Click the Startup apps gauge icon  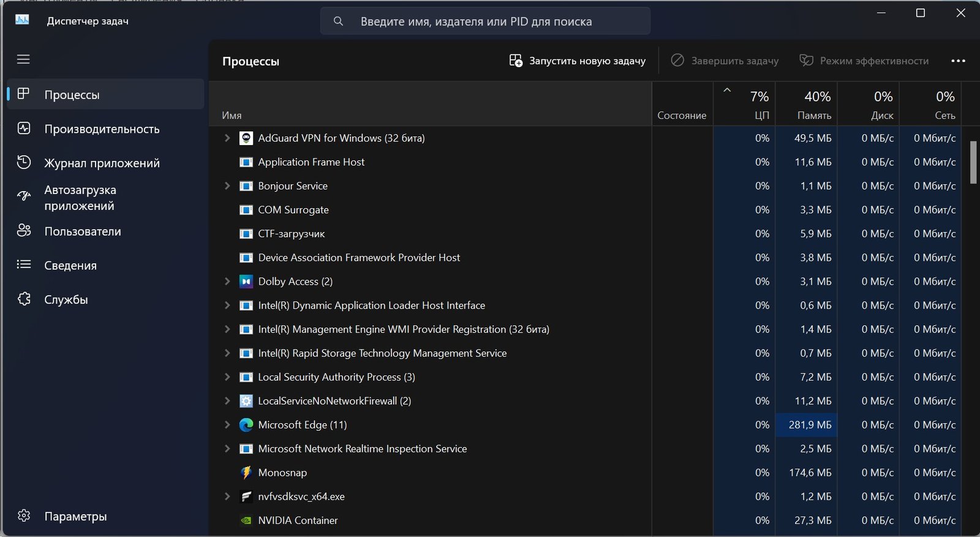(x=24, y=196)
